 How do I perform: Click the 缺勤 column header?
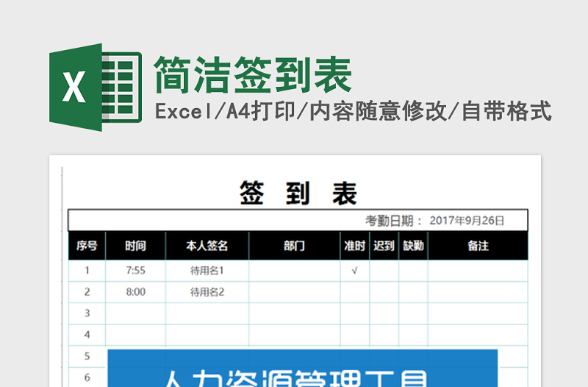pyautogui.click(x=413, y=246)
